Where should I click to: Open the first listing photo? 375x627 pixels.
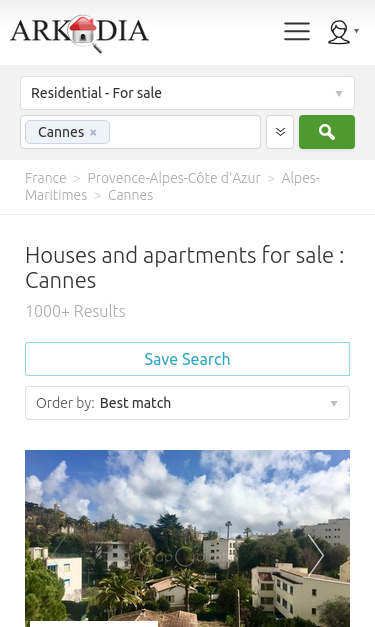click(x=188, y=538)
